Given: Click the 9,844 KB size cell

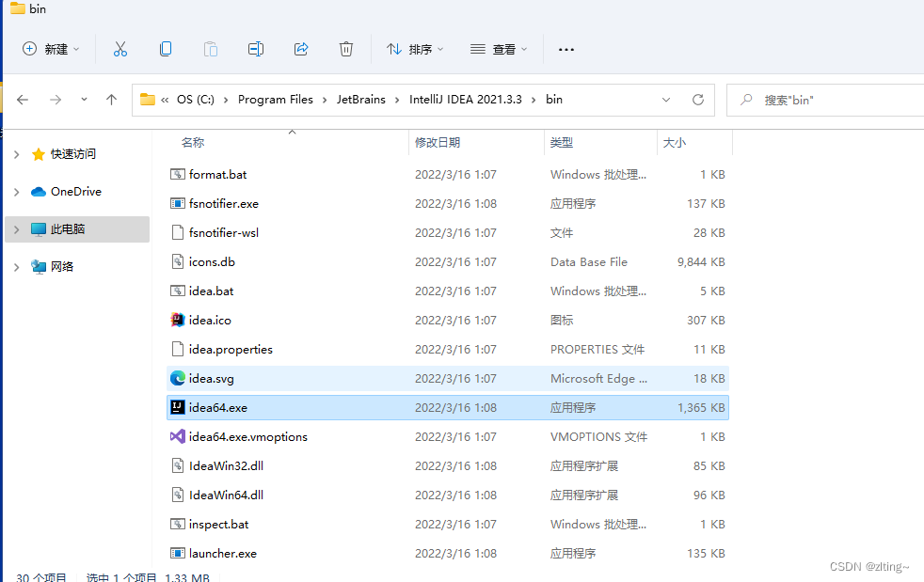Looking at the screenshot, I should click(x=701, y=261).
